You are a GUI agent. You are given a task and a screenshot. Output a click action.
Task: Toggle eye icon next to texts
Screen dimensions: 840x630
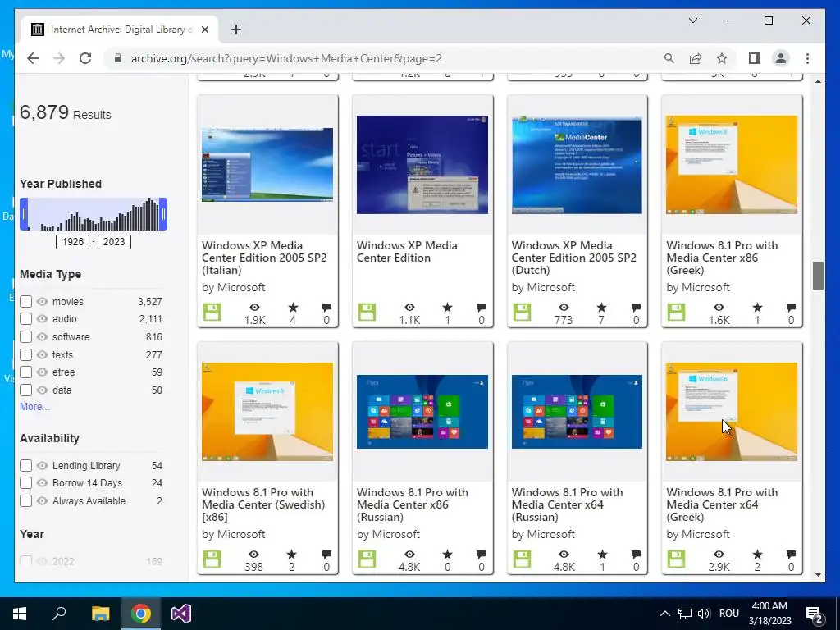[43, 354]
